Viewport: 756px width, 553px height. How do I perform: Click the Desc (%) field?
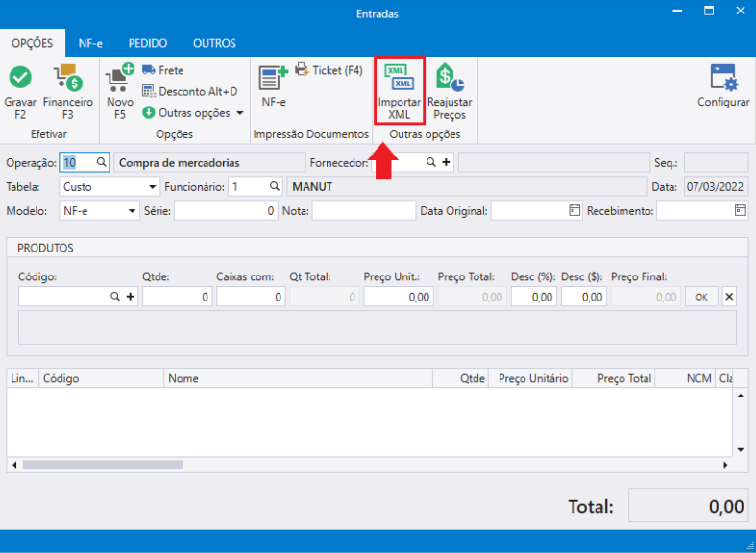[534, 297]
